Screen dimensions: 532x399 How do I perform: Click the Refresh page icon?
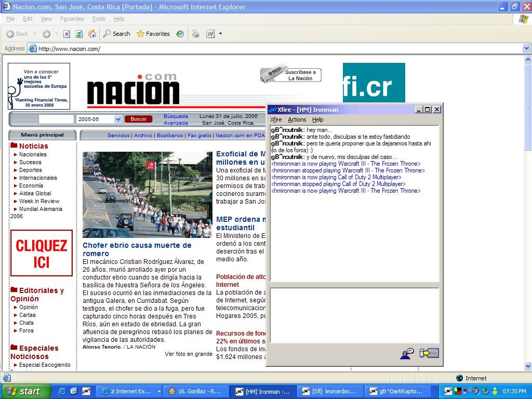79,34
